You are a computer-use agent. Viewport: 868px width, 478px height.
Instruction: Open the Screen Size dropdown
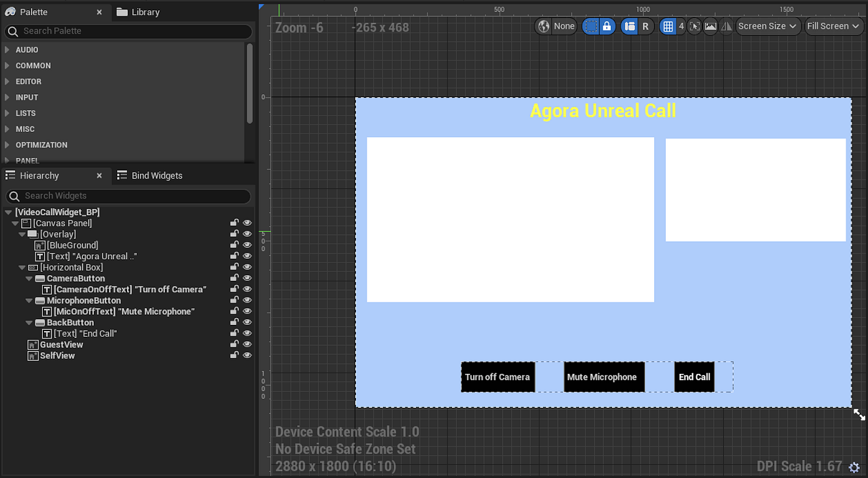point(769,26)
